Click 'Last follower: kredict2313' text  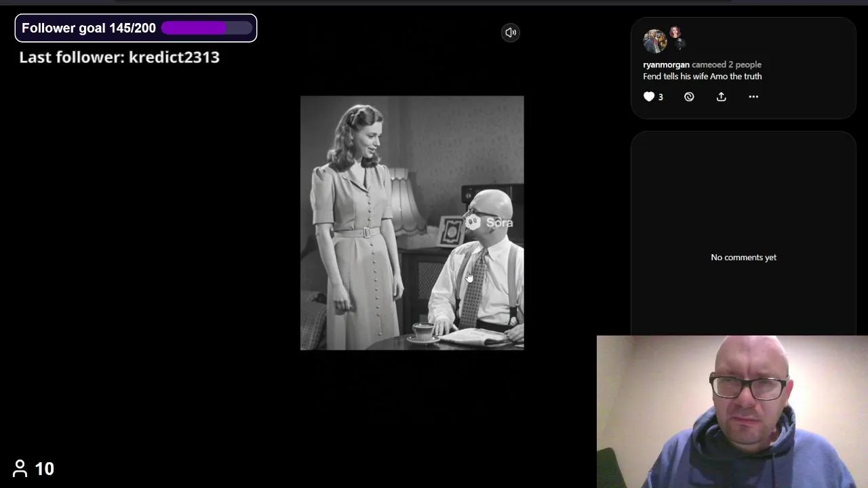click(119, 57)
